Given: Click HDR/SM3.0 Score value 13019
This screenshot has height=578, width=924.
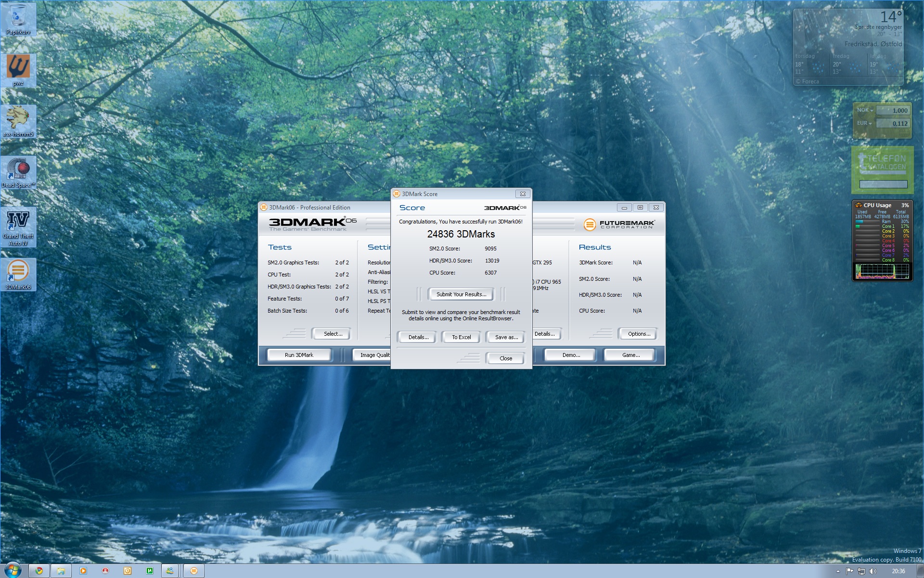Looking at the screenshot, I should (492, 261).
